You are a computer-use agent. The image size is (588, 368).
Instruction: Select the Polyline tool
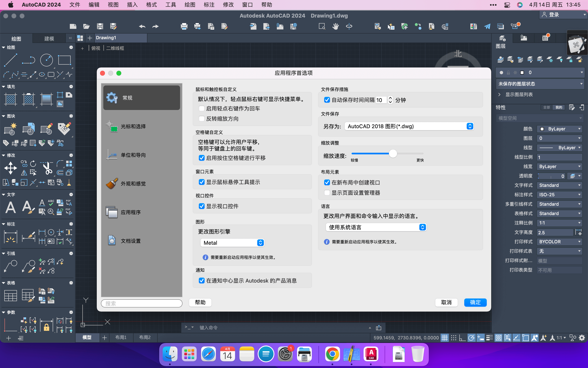click(29, 60)
